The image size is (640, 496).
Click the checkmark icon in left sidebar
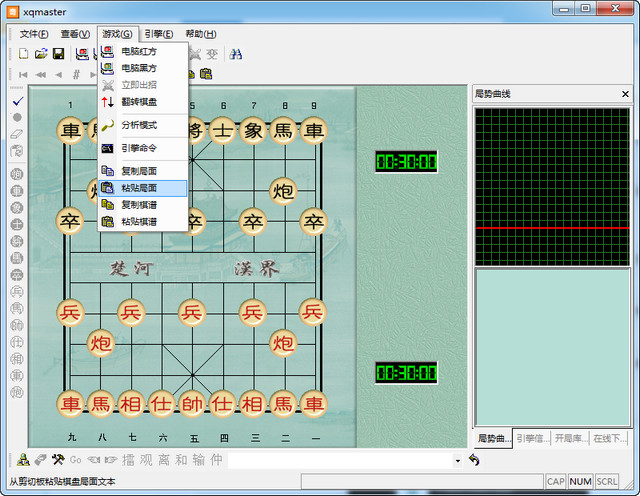tap(17, 102)
